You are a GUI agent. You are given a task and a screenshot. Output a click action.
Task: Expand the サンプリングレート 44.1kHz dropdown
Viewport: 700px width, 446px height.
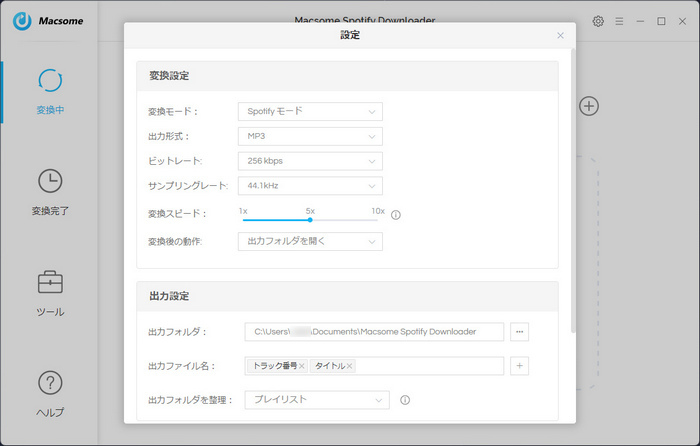click(x=310, y=186)
